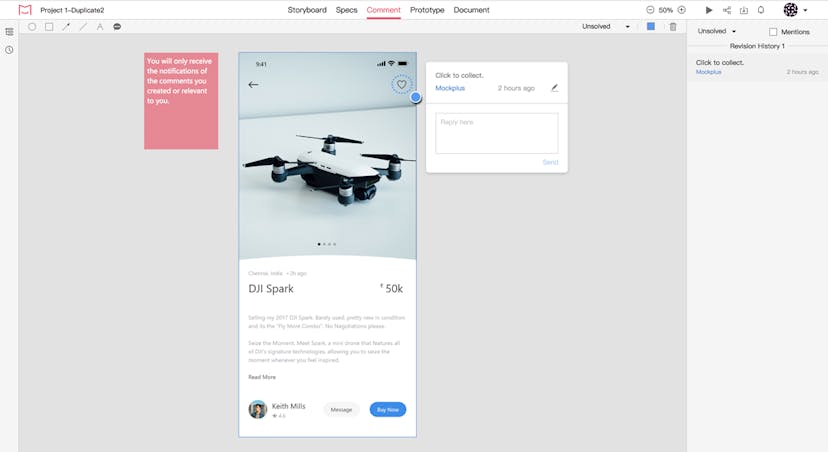This screenshot has height=452, width=828.
Task: Click the back arrow in the mockup
Action: click(253, 84)
